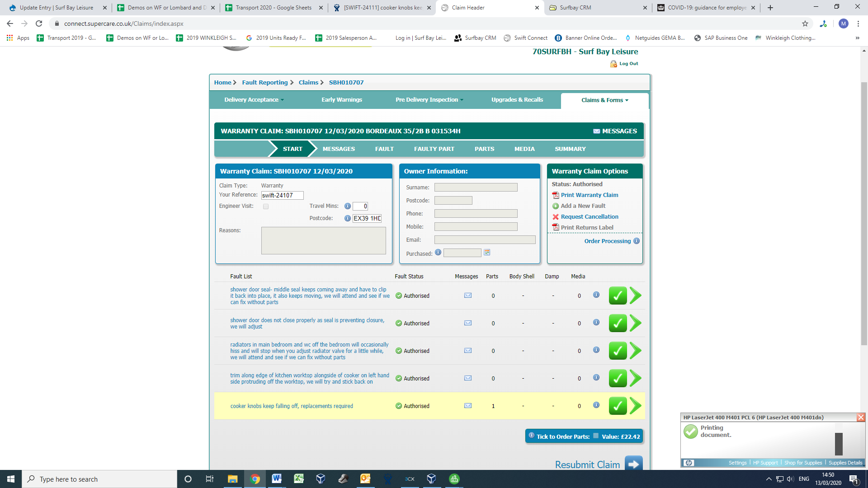Viewport: 868px width, 488px height.
Task: Click info icon next to Order Processing
Action: pos(637,241)
